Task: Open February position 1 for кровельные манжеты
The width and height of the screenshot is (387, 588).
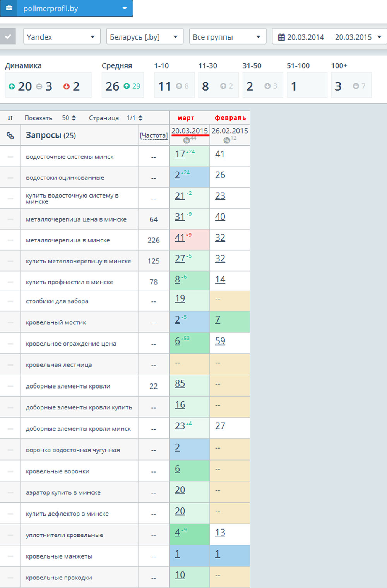Action: click(x=217, y=554)
